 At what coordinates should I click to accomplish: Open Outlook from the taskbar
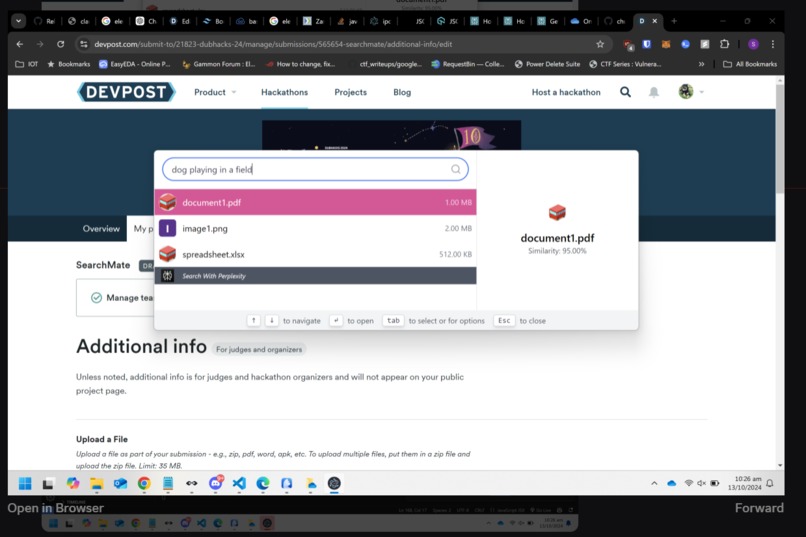click(120, 483)
